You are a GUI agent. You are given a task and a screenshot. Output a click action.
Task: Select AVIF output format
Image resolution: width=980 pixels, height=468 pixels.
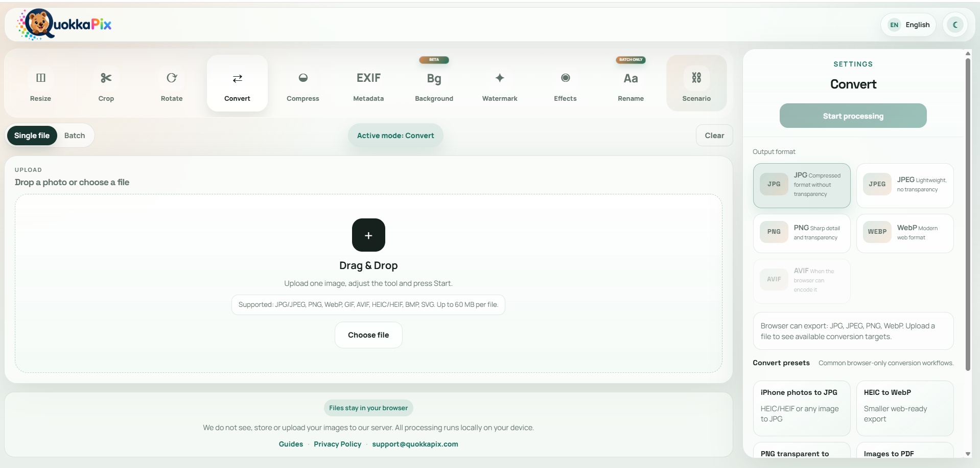pyautogui.click(x=802, y=281)
